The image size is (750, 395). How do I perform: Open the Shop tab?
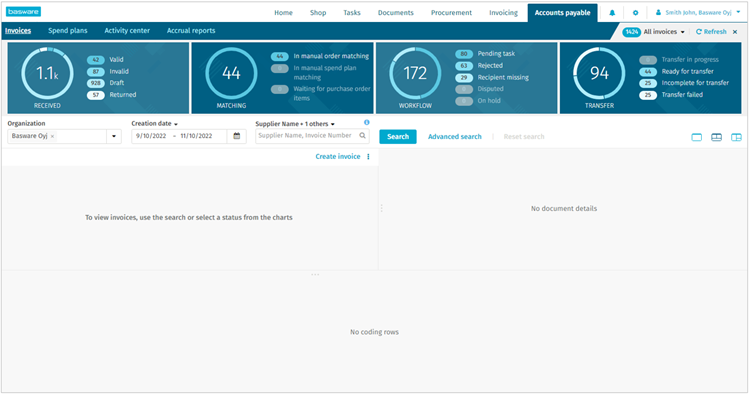click(x=318, y=13)
